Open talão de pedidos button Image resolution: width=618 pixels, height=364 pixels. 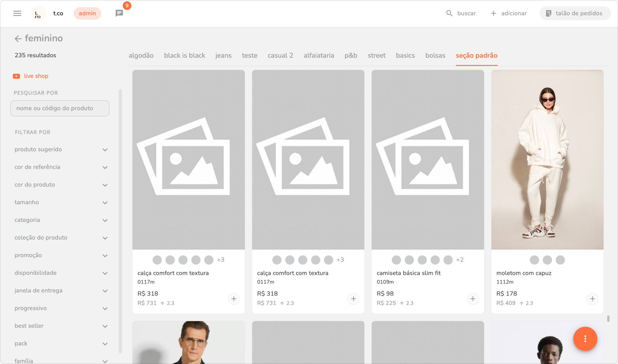[575, 13]
